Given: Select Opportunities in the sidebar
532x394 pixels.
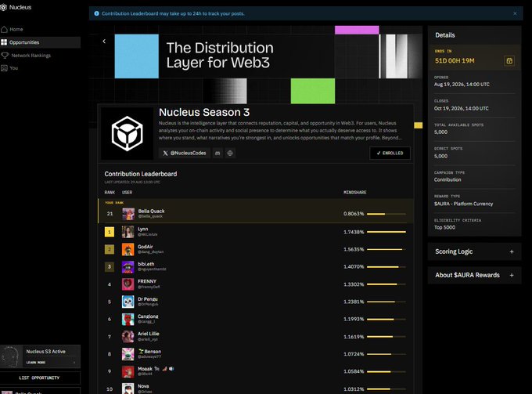Looking at the screenshot, I should (x=41, y=42).
